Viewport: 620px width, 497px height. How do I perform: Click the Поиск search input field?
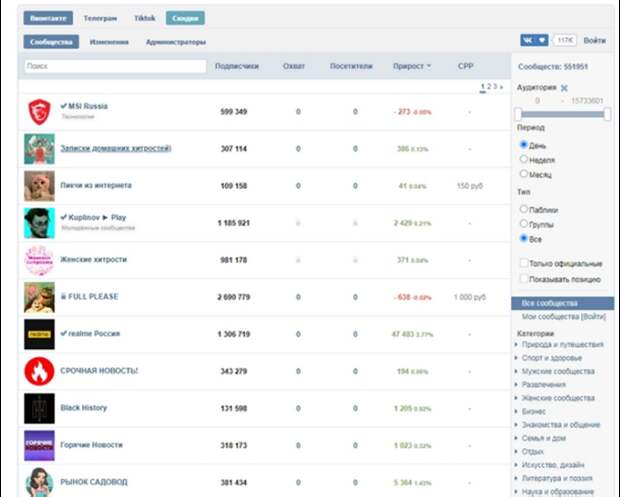pos(115,66)
